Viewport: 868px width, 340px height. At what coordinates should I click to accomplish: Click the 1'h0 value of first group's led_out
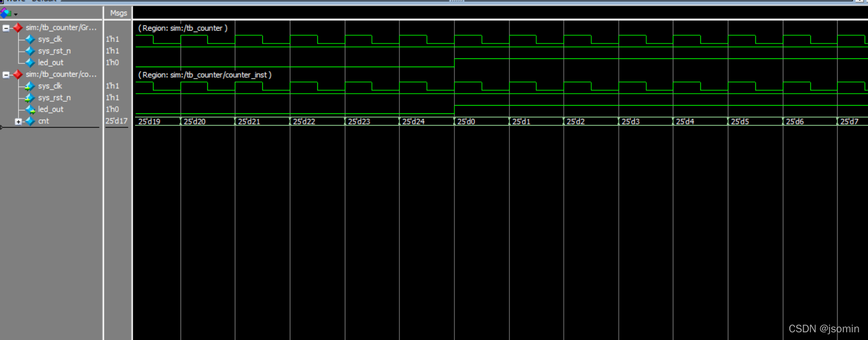click(x=112, y=62)
